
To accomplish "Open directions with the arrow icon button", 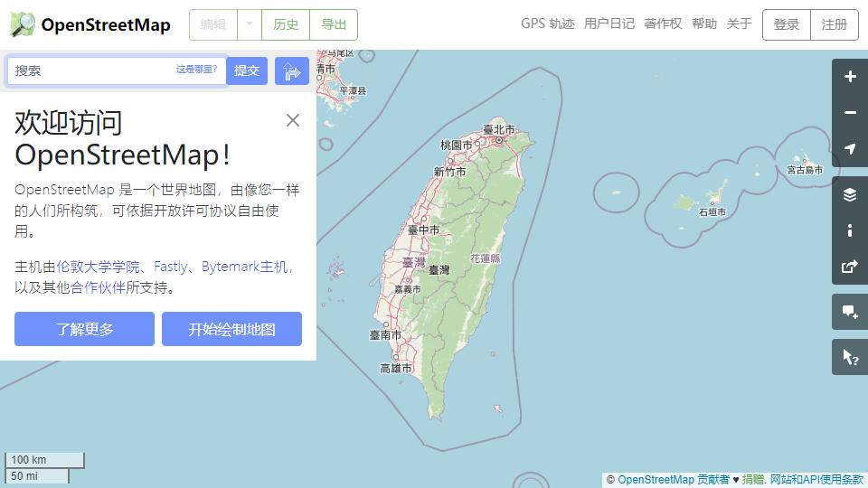I will pos(292,70).
